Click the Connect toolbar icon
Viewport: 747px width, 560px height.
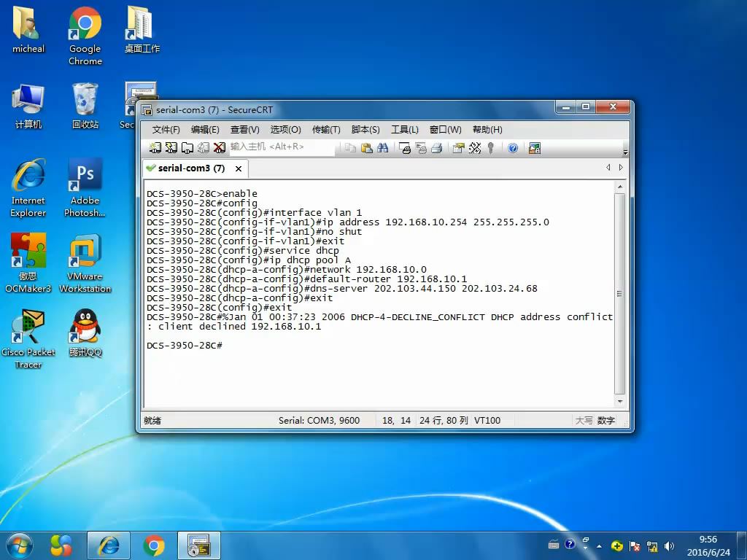155,148
